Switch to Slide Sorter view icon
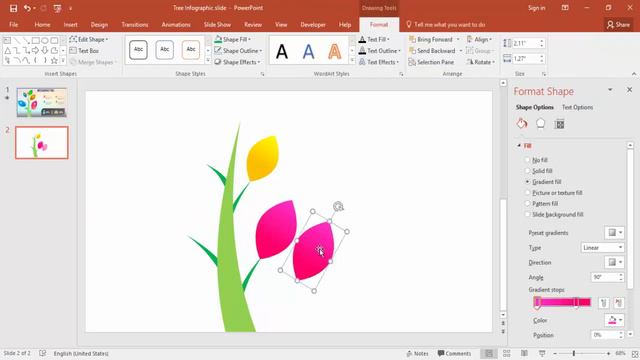Viewport: 640px width, 360px height. (507, 353)
